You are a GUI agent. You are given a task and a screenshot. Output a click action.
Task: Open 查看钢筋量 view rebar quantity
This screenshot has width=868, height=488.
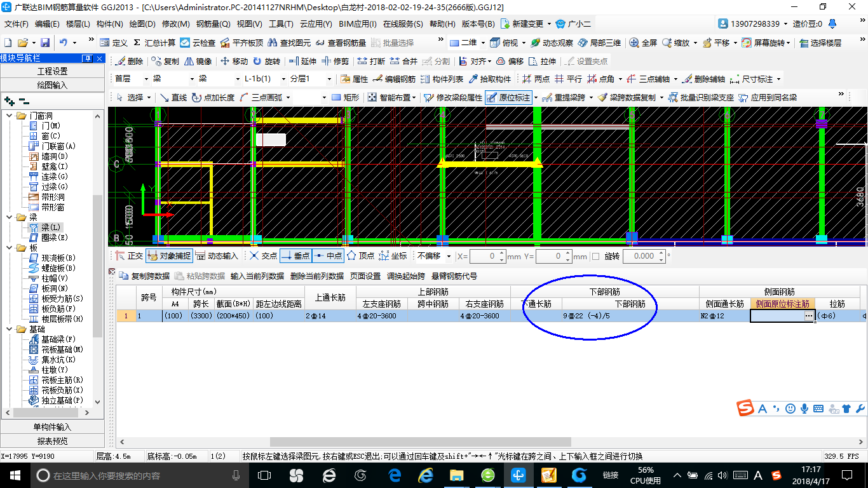[x=341, y=43]
